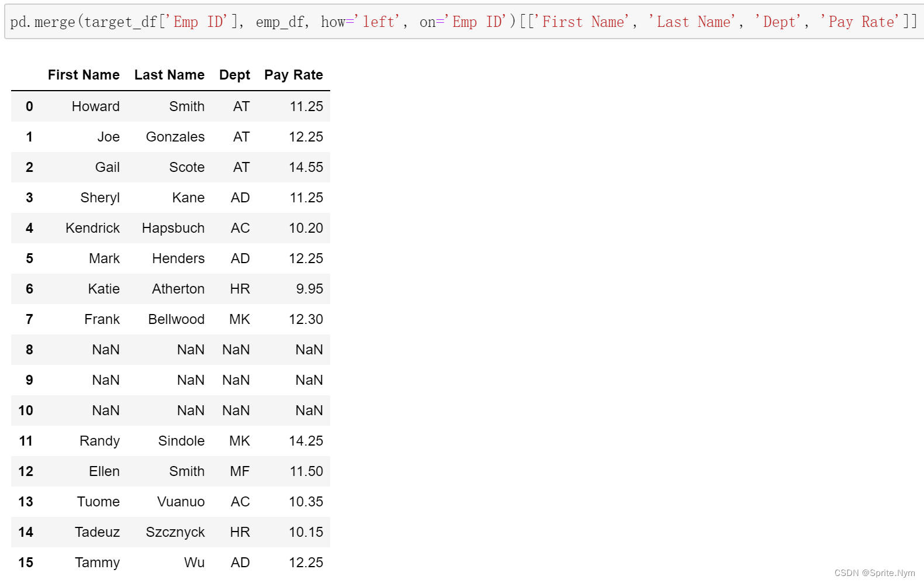924x583 pixels.
Task: Select the Dept column header
Action: point(234,75)
